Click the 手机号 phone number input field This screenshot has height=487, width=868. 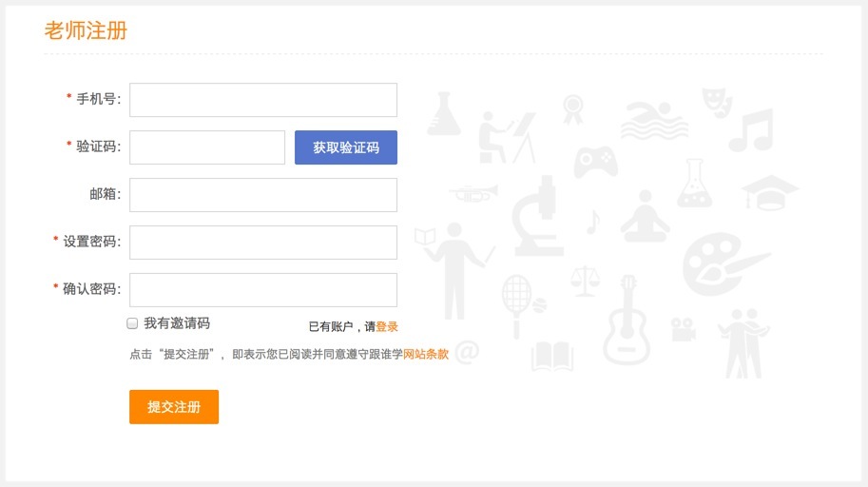coord(263,100)
